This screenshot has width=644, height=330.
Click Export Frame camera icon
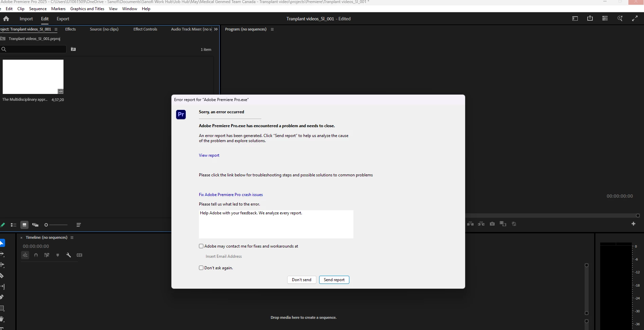(492, 224)
